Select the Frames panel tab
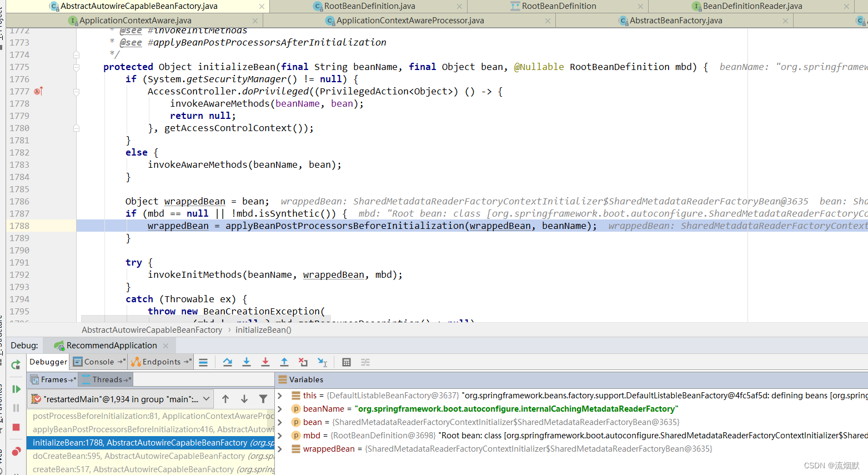Image resolution: width=868 pixels, height=475 pixels. pos(54,380)
